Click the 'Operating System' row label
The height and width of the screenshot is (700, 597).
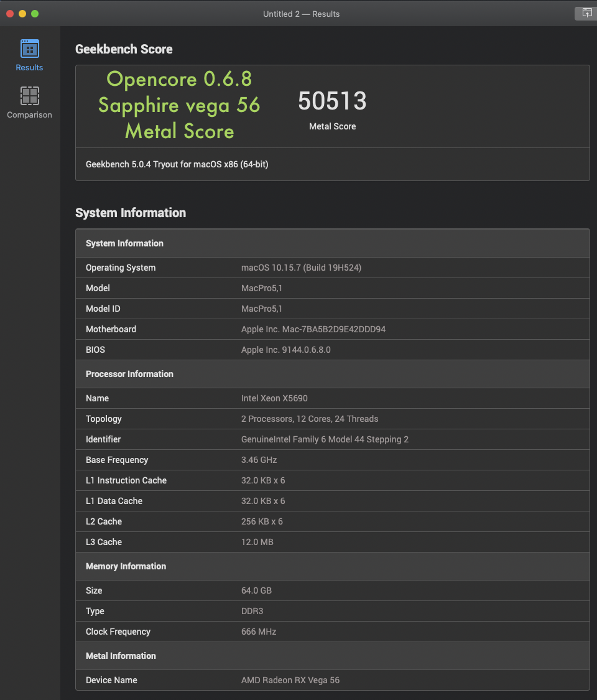click(121, 268)
